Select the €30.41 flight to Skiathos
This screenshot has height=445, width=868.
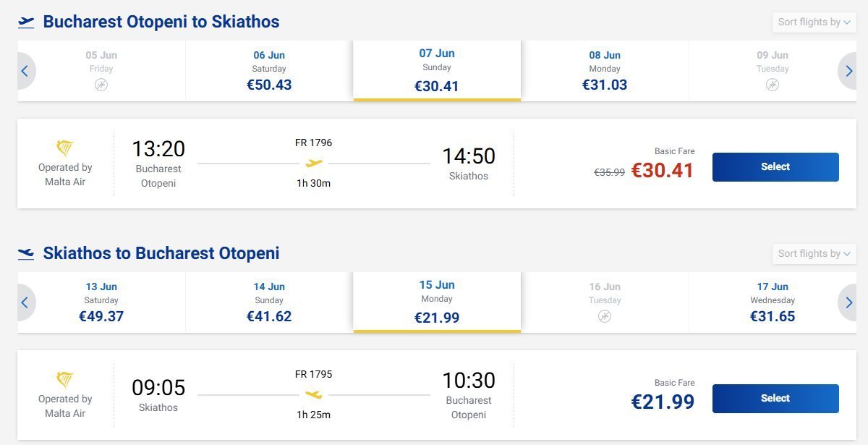click(775, 167)
